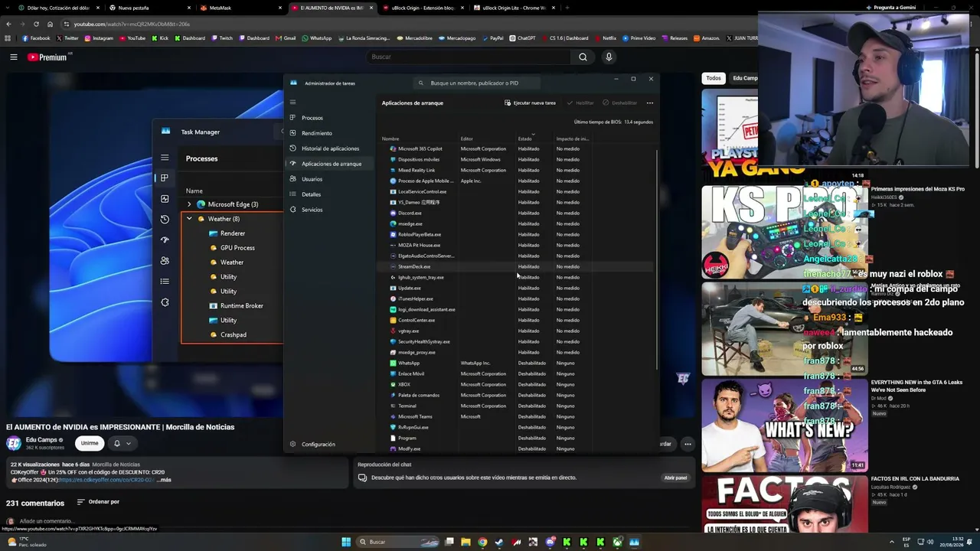Screen dimensions: 980x551
Task: Click the 'RobloxPlayerBeta.exe' startup row
Action: (517, 234)
